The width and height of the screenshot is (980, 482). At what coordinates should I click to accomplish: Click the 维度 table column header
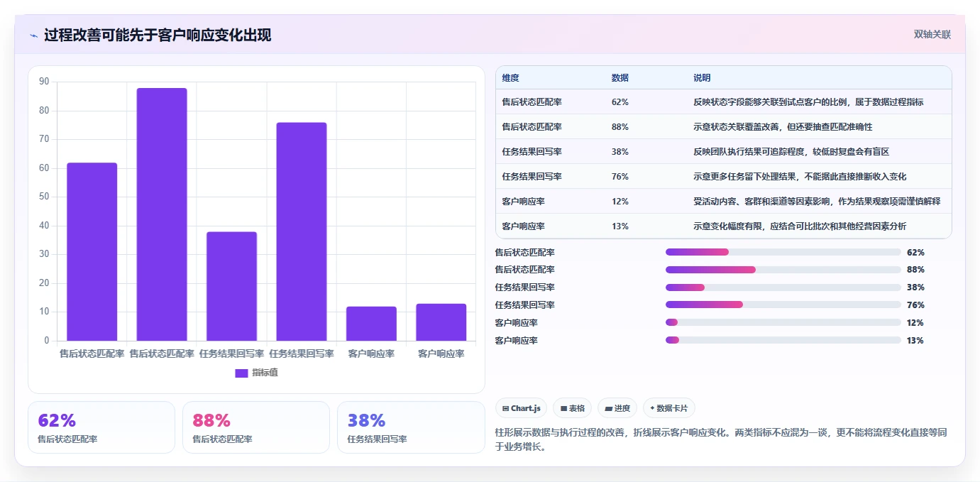pos(511,78)
